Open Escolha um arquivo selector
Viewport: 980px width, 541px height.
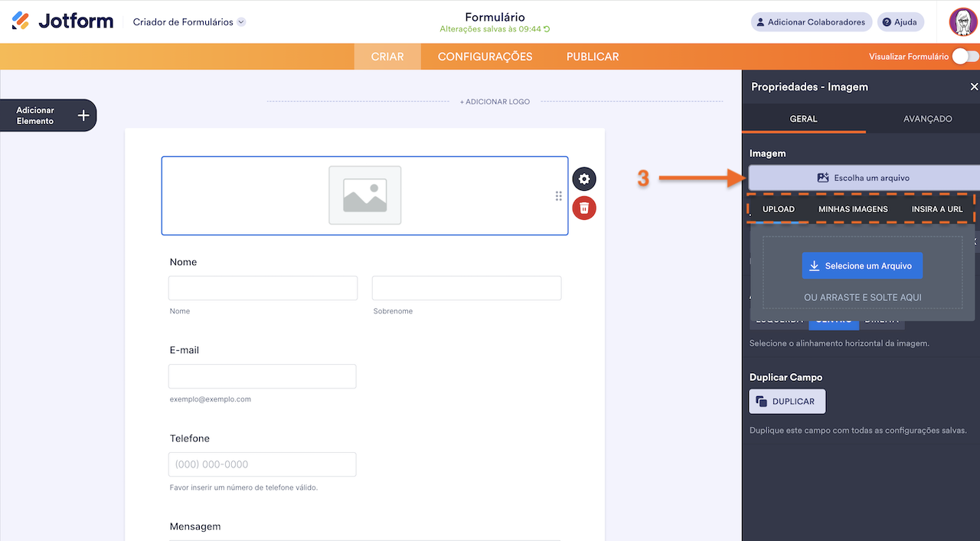[x=864, y=178]
